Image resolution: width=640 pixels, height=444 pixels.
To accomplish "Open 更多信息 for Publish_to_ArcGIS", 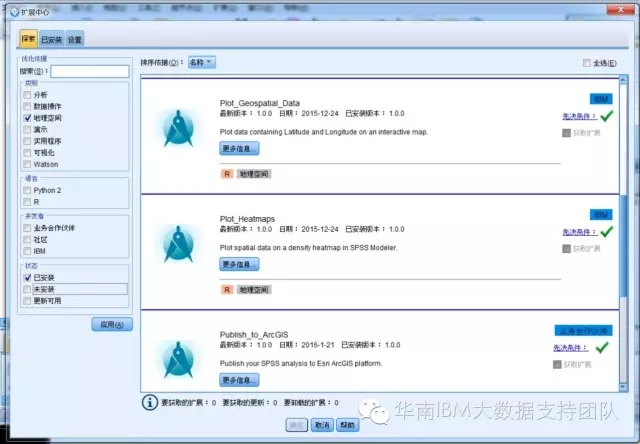I will point(239,380).
